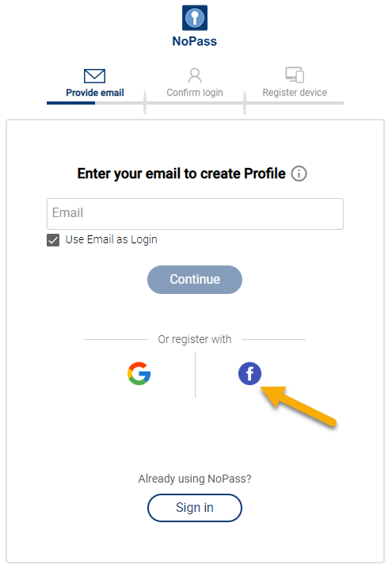392x584 pixels.
Task: Click the Use Email as Login label
Action: pyautogui.click(x=112, y=239)
